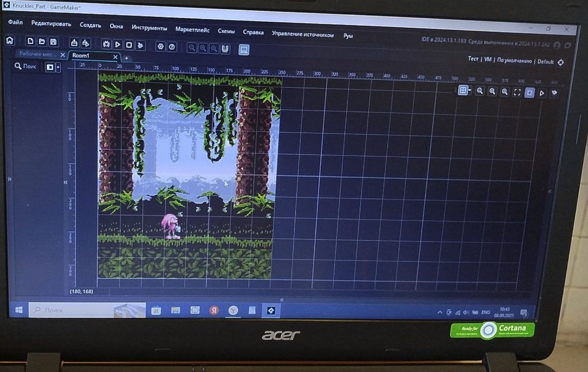Open a project using the folder icon

click(x=42, y=42)
